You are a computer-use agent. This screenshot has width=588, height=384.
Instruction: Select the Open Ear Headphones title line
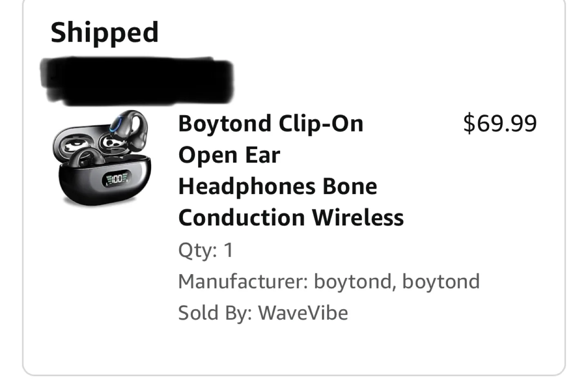[229, 155]
